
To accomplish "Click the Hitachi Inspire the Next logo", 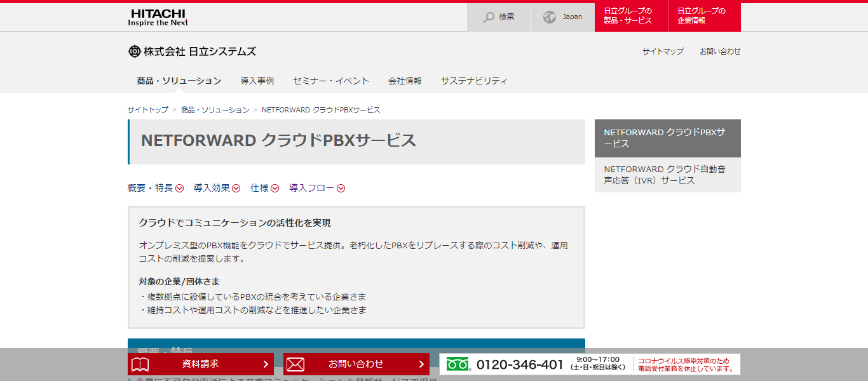I will (158, 18).
